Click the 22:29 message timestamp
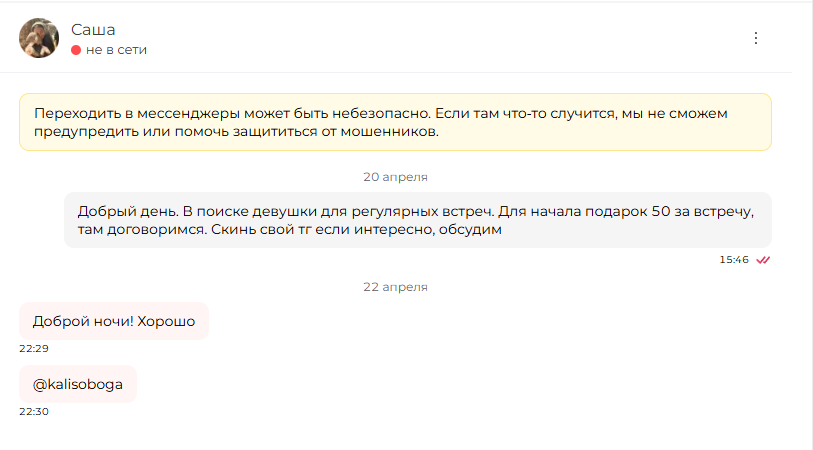Viewport: 813px width, 450px height. tap(34, 348)
